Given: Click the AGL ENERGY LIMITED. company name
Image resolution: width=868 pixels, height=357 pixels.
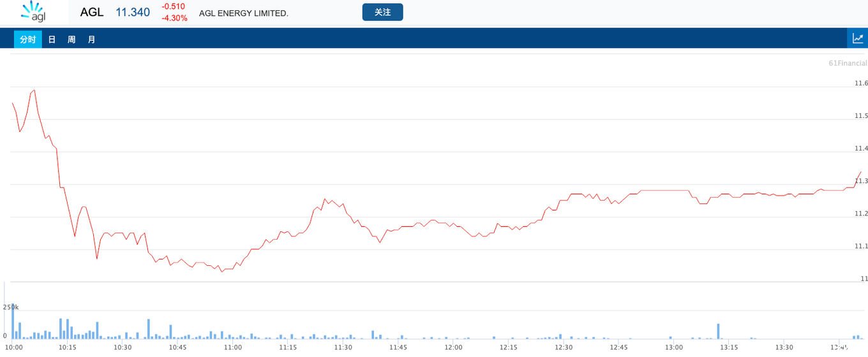Looking at the screenshot, I should coord(244,13).
